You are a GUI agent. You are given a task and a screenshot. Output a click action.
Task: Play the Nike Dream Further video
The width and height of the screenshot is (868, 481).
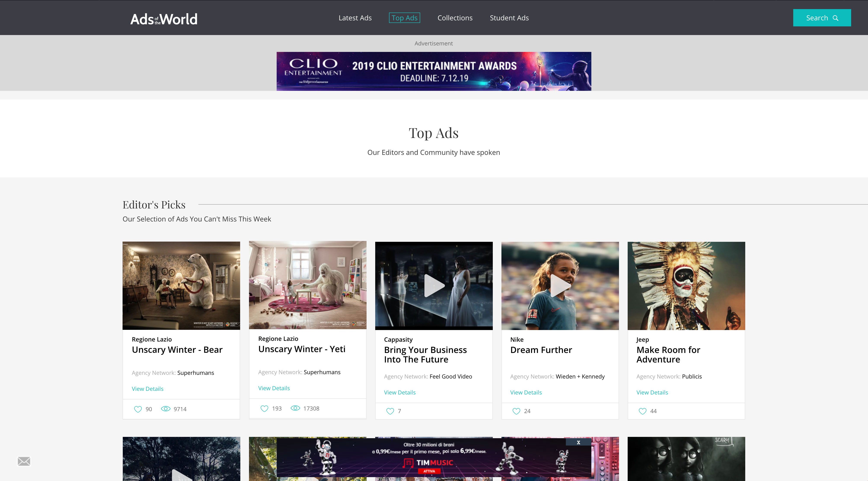pyautogui.click(x=560, y=285)
